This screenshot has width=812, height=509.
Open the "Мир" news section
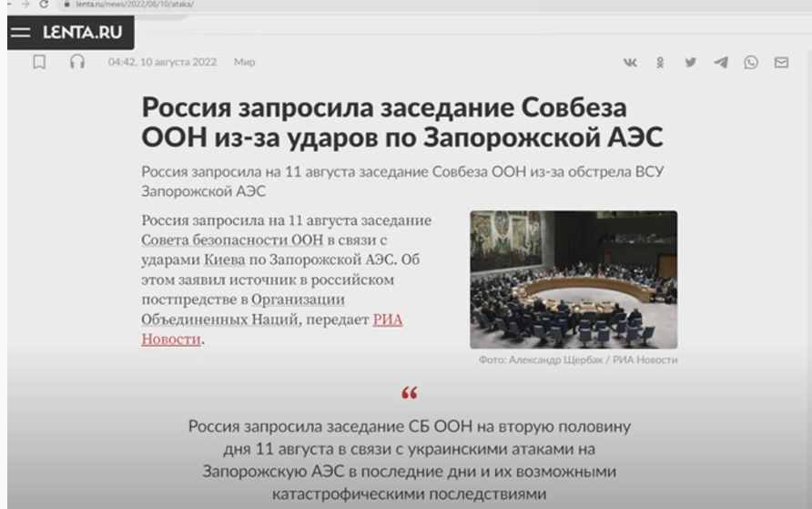point(243,63)
